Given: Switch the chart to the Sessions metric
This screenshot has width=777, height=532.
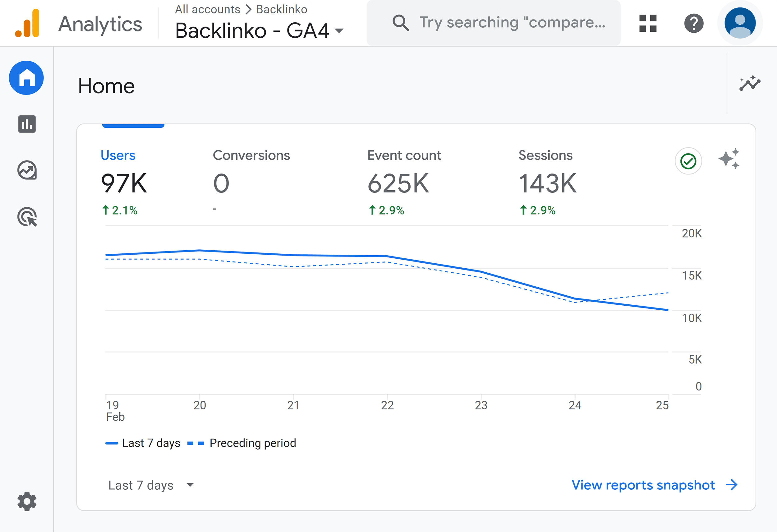Looking at the screenshot, I should [546, 155].
